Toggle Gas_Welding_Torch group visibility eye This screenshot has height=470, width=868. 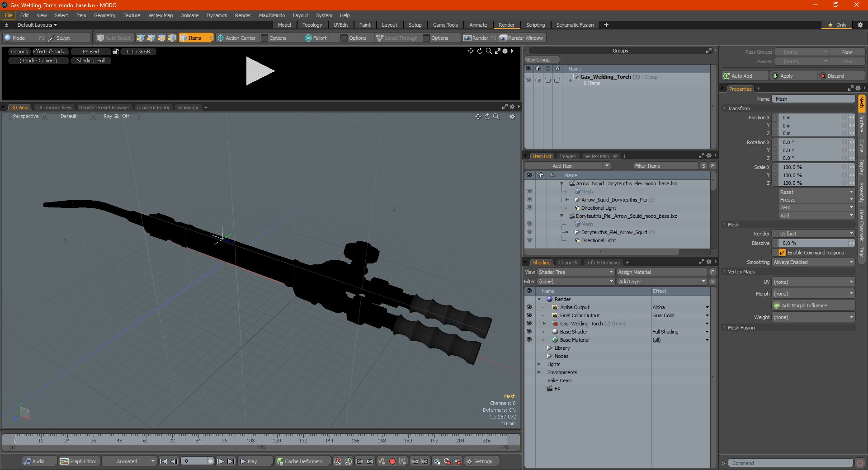click(x=528, y=80)
